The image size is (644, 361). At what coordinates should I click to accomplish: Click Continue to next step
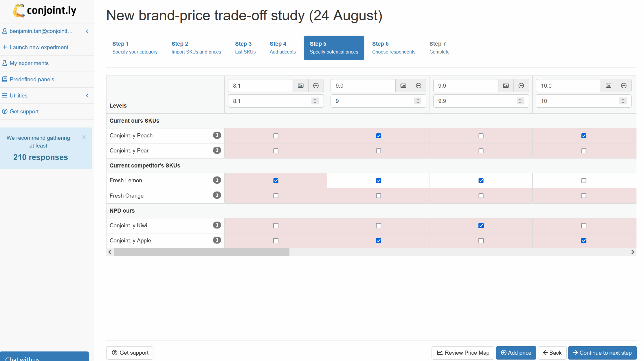602,353
